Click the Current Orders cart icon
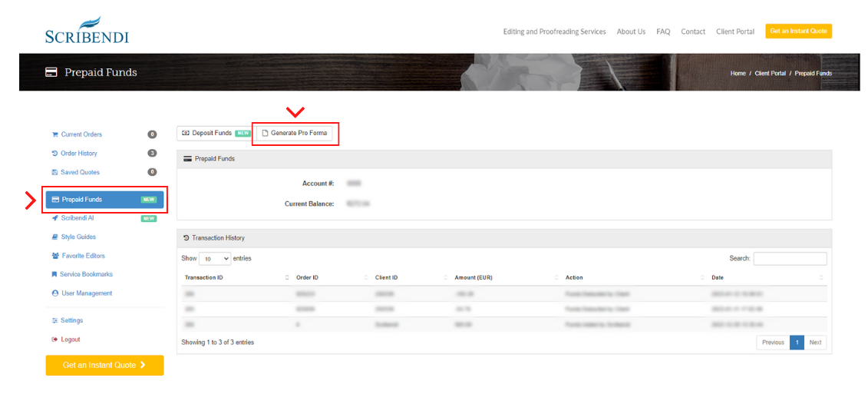This screenshot has height=414, width=868. click(x=54, y=134)
